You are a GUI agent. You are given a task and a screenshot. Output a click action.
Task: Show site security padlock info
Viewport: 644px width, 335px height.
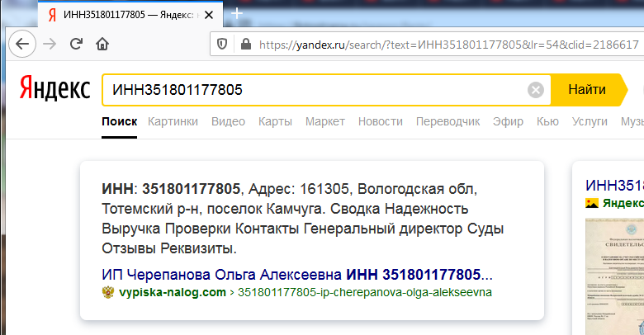(x=245, y=44)
